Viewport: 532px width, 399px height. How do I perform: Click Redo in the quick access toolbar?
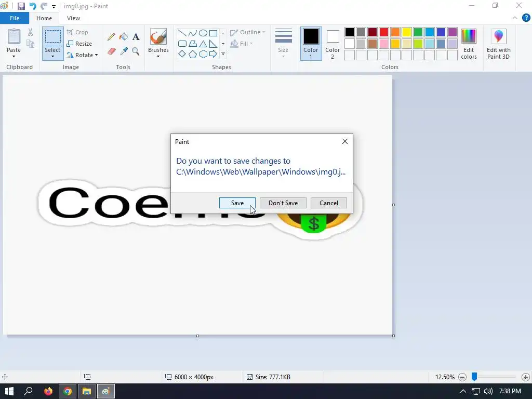point(44,6)
